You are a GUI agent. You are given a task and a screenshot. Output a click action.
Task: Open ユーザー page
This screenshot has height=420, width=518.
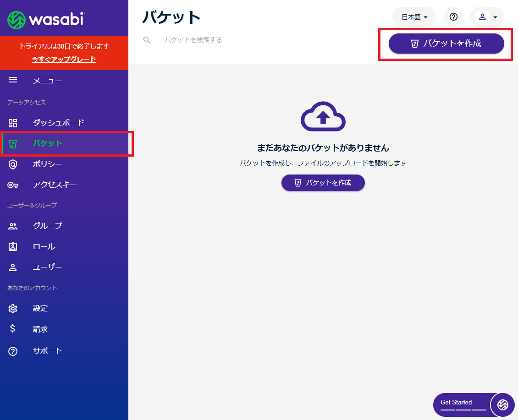tap(64, 267)
